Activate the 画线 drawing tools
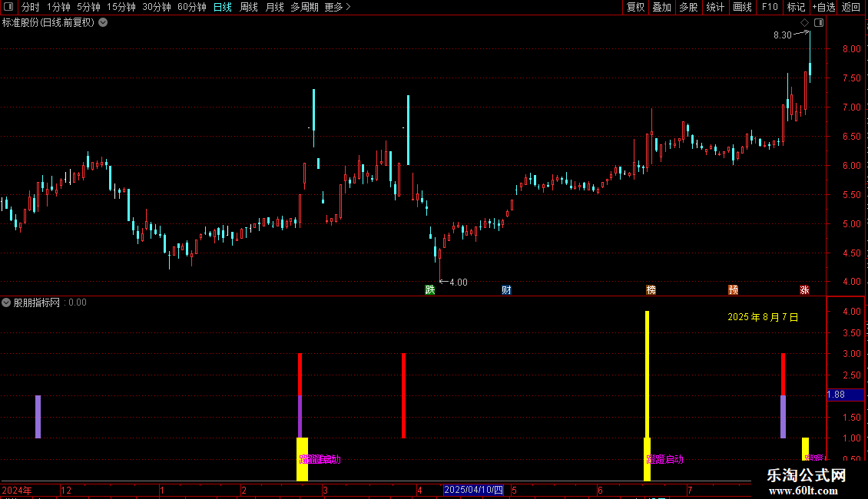 point(742,7)
